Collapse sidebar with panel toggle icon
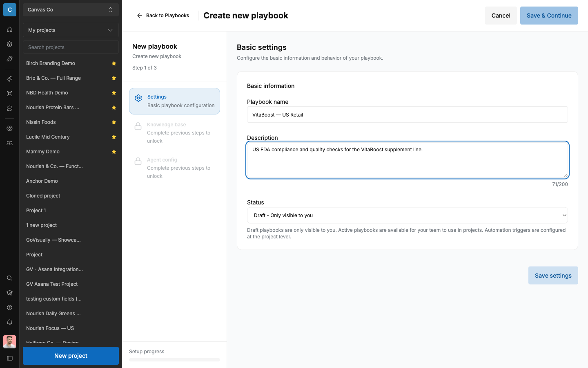 pos(9,358)
